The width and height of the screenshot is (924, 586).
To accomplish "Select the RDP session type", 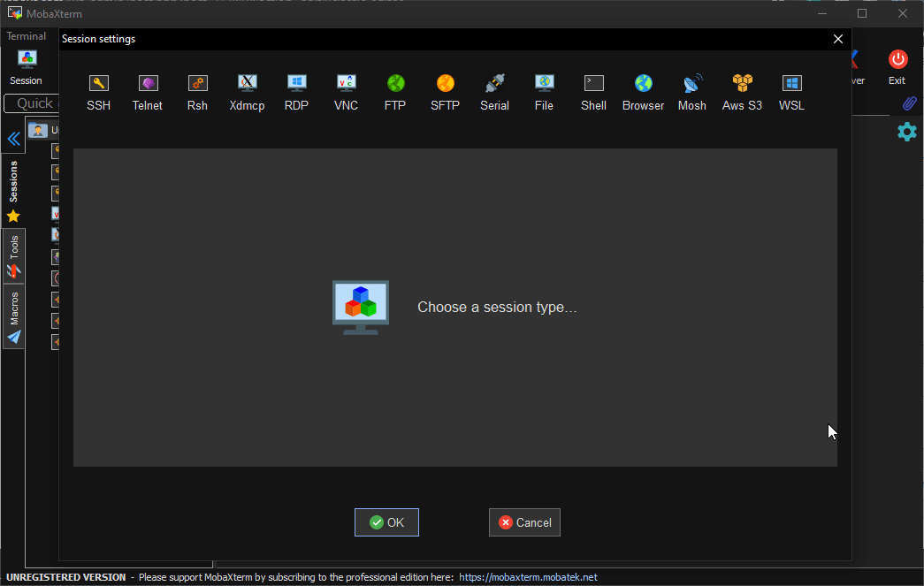I will click(x=296, y=93).
